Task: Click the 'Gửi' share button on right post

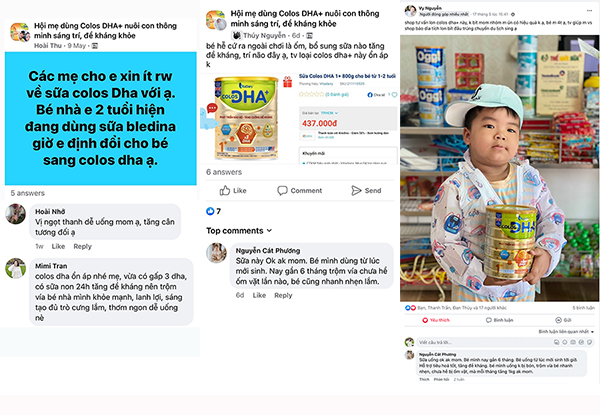Action: tap(563, 320)
